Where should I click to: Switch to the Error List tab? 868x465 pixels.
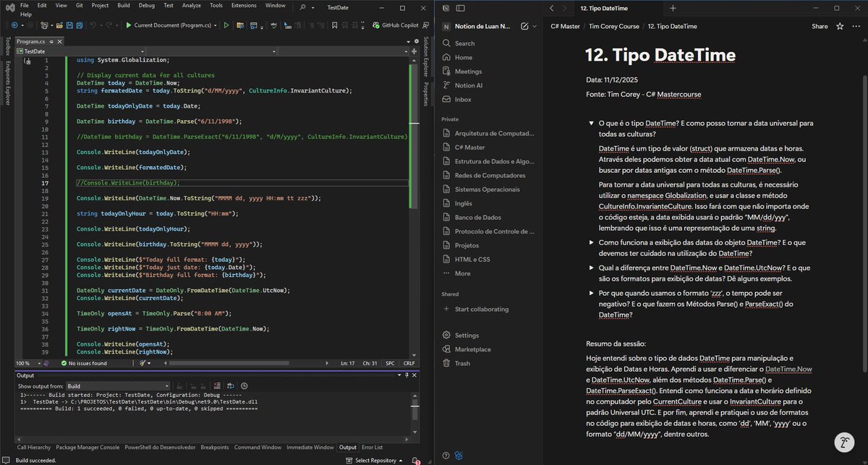(x=372, y=447)
